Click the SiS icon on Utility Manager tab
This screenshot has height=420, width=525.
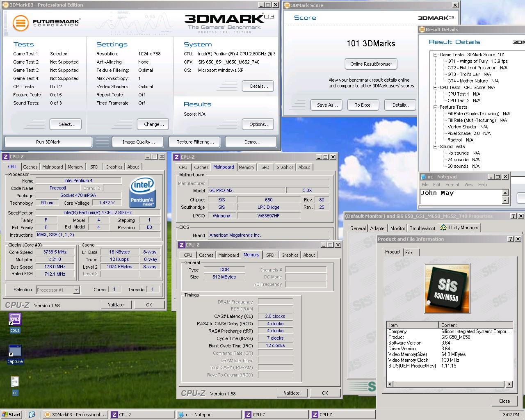coord(443,227)
